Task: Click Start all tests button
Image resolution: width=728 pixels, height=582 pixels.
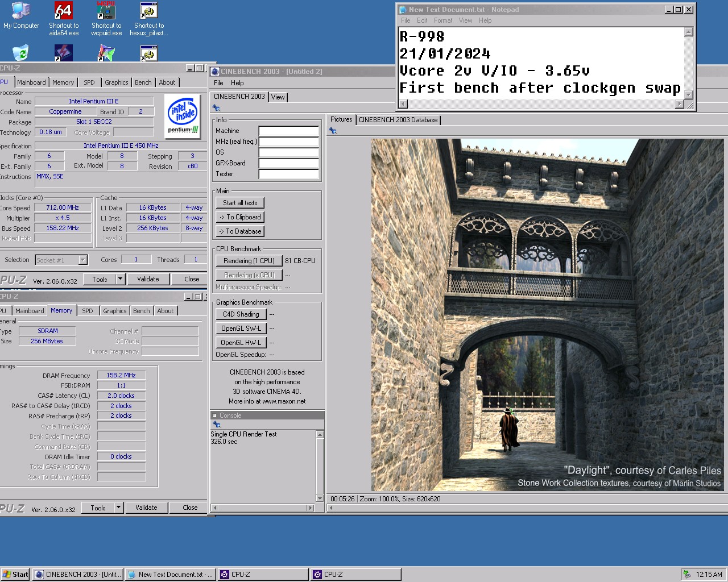Action: [240, 203]
